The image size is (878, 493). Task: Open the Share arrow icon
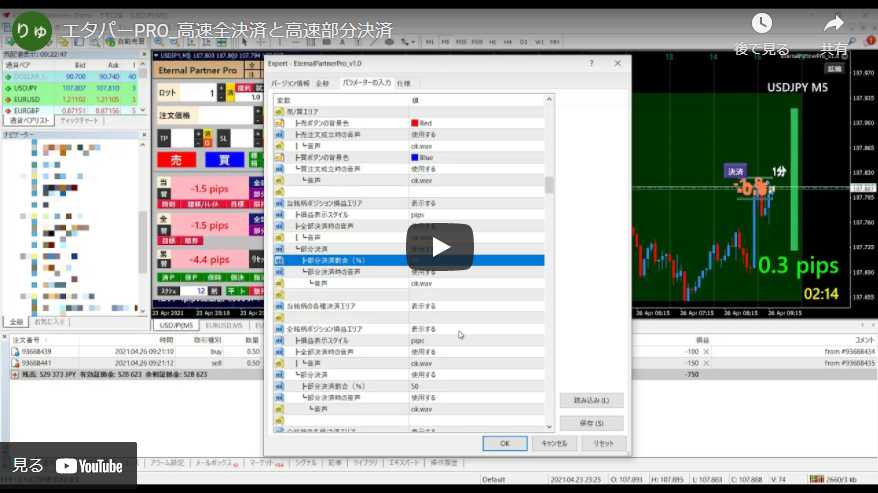click(834, 24)
